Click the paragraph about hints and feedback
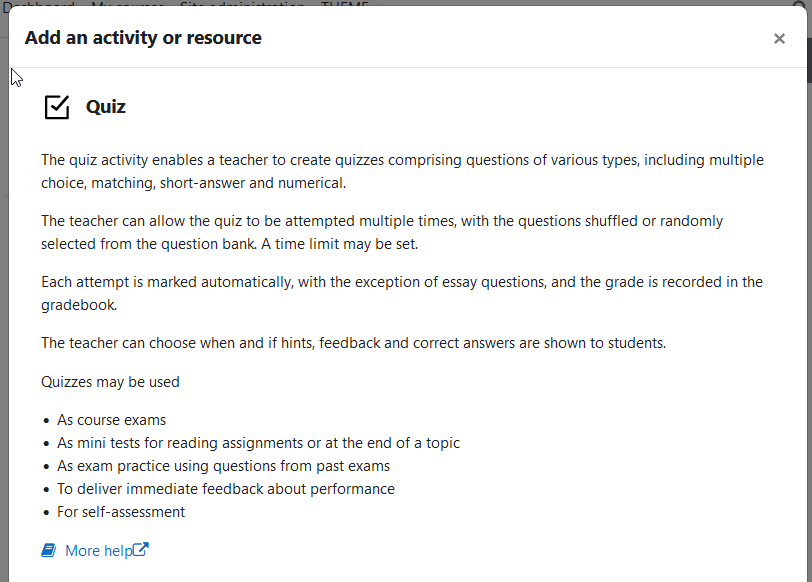The width and height of the screenshot is (812, 582). (x=354, y=343)
